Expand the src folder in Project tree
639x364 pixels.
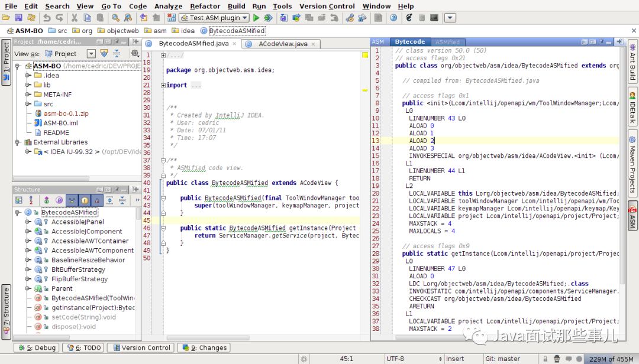click(28, 104)
